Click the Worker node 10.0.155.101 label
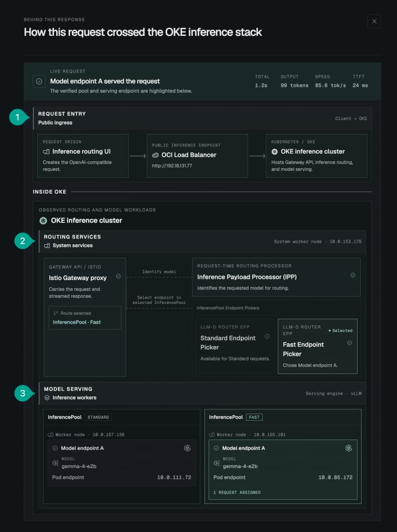Screen dimensions: 397x532 tap(251, 435)
